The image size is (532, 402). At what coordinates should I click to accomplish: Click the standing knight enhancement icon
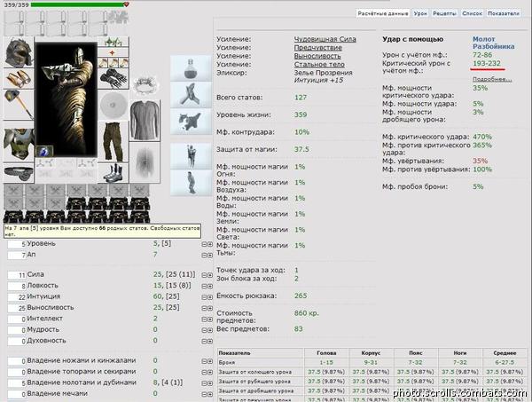click(x=191, y=156)
